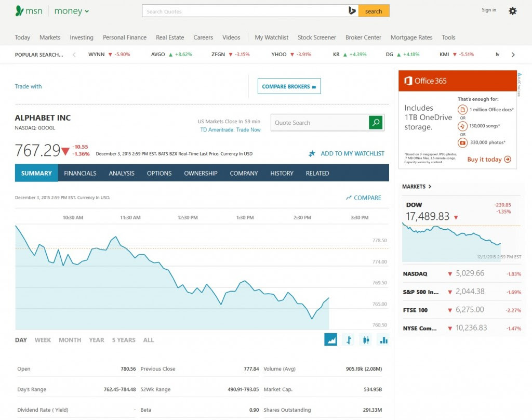Open the Markets chevron heading
The height and width of the screenshot is (420, 532).
point(417,187)
